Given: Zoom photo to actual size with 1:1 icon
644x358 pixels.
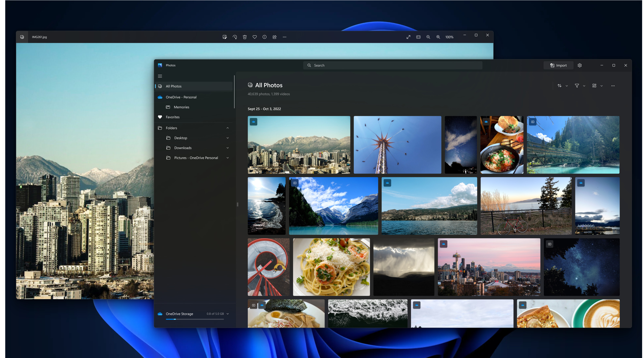Looking at the screenshot, I should click(418, 37).
